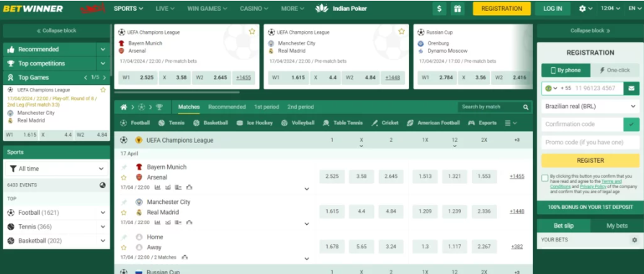This screenshot has height=274, width=644.
Task: Switch to the Matches tab
Action: click(189, 107)
